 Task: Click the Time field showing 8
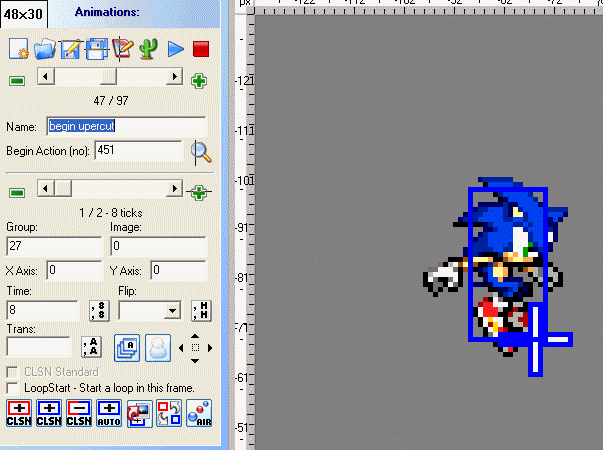[x=43, y=310]
